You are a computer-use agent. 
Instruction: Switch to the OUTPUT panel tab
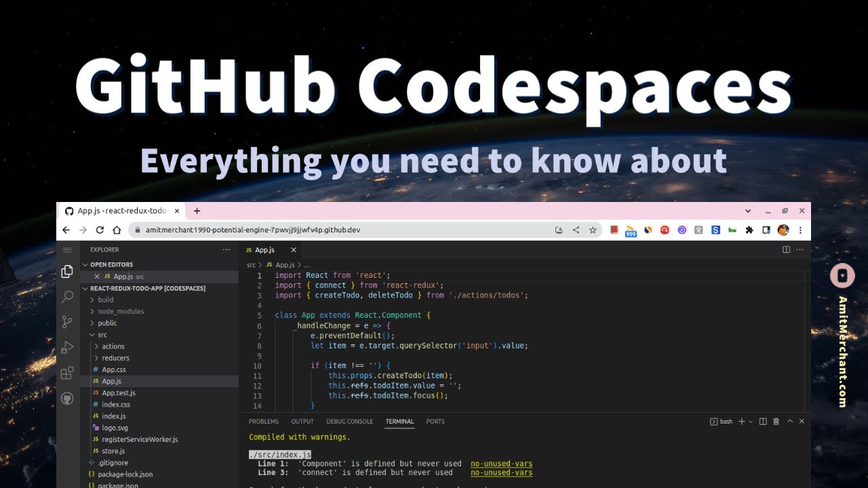[x=302, y=422]
